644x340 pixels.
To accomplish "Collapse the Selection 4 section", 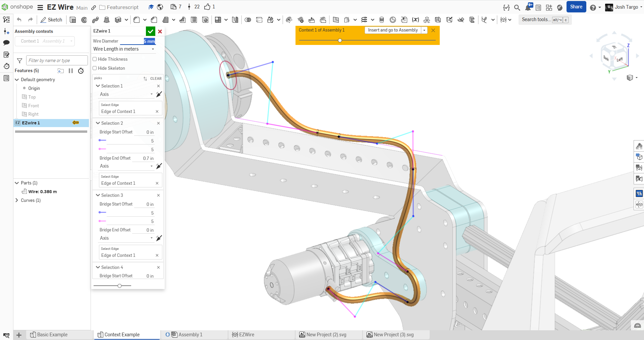I will pyautogui.click(x=98, y=267).
